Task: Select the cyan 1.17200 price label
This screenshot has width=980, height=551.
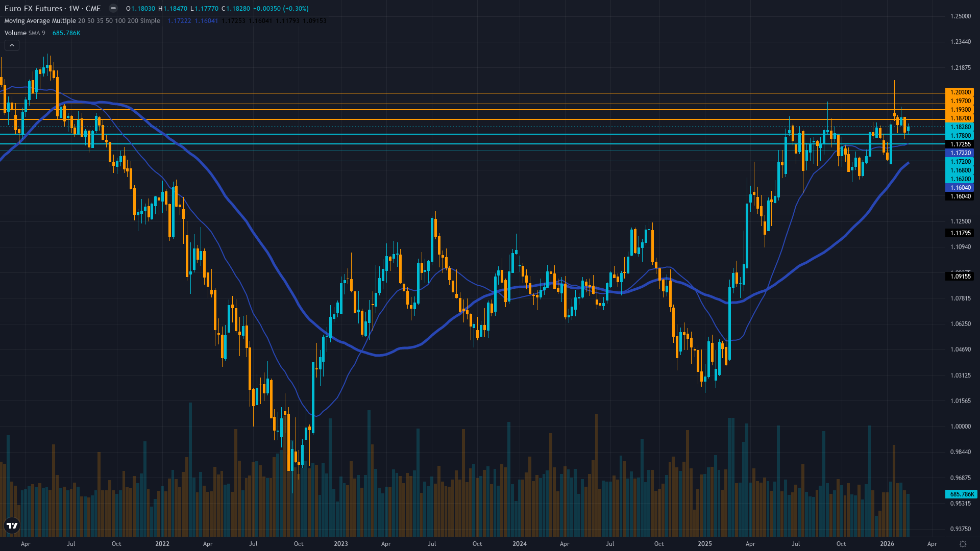Action: point(960,162)
